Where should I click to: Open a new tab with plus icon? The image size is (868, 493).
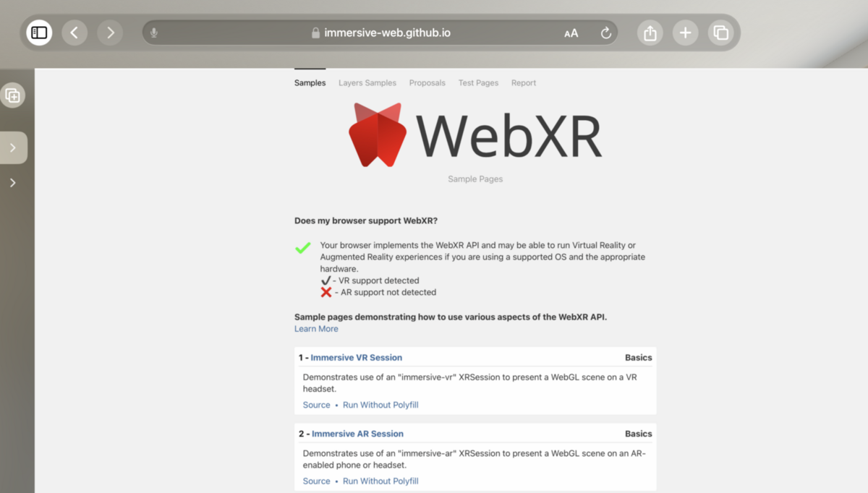click(x=686, y=33)
